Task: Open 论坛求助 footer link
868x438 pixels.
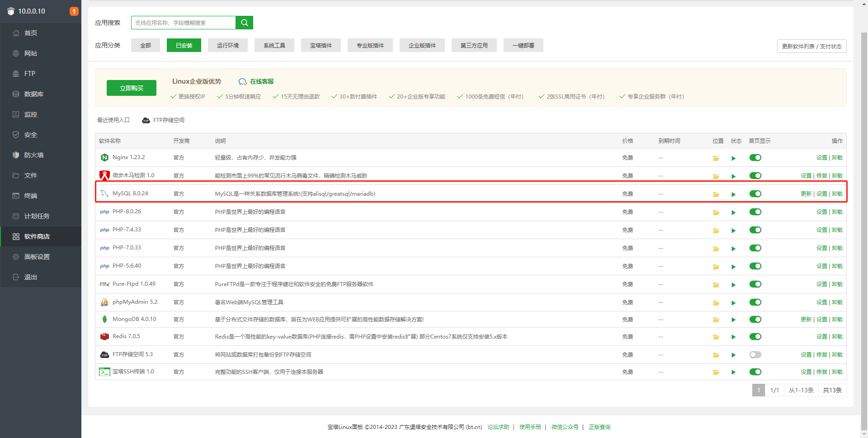Action: pyautogui.click(x=498, y=427)
